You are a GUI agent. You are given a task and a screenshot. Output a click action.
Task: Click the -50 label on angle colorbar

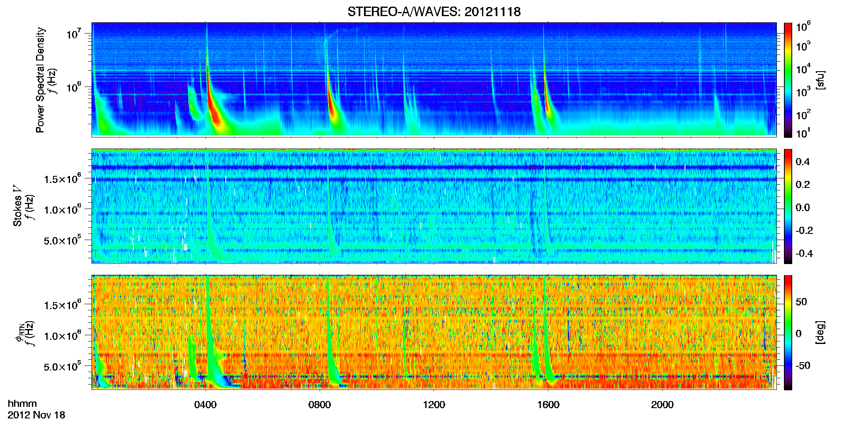[803, 365]
